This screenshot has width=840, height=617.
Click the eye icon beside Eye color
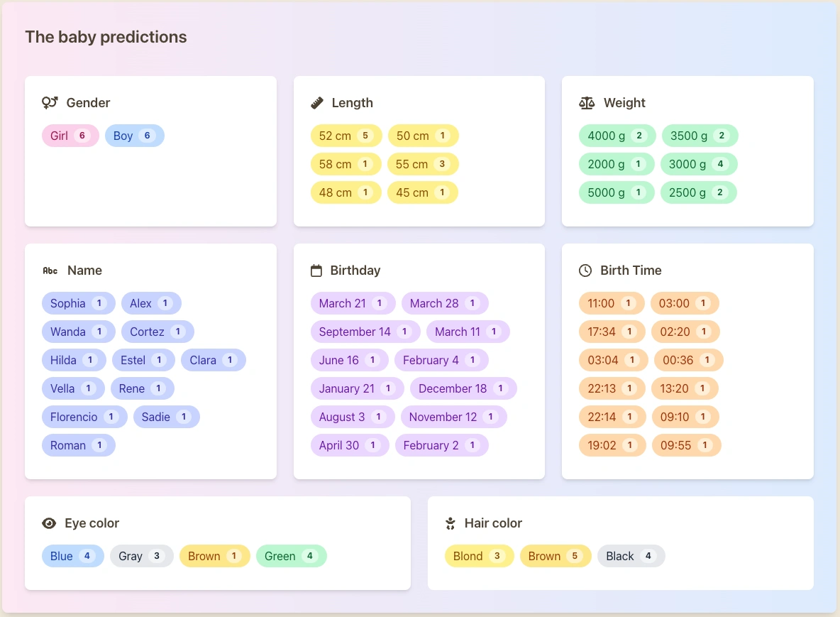pyautogui.click(x=49, y=523)
